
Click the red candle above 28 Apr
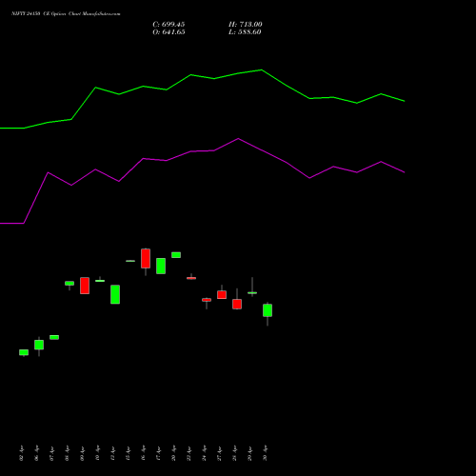237,304
